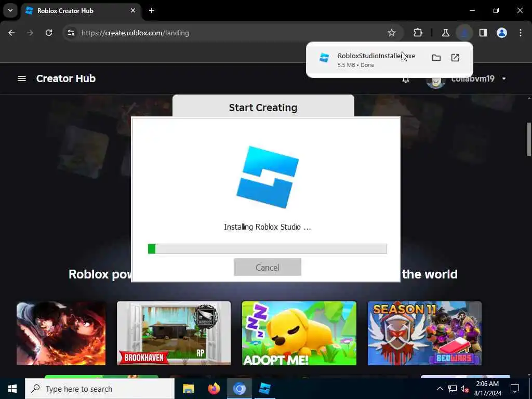
Task: Click the Roblox Studio logo in installer
Action: point(268,177)
